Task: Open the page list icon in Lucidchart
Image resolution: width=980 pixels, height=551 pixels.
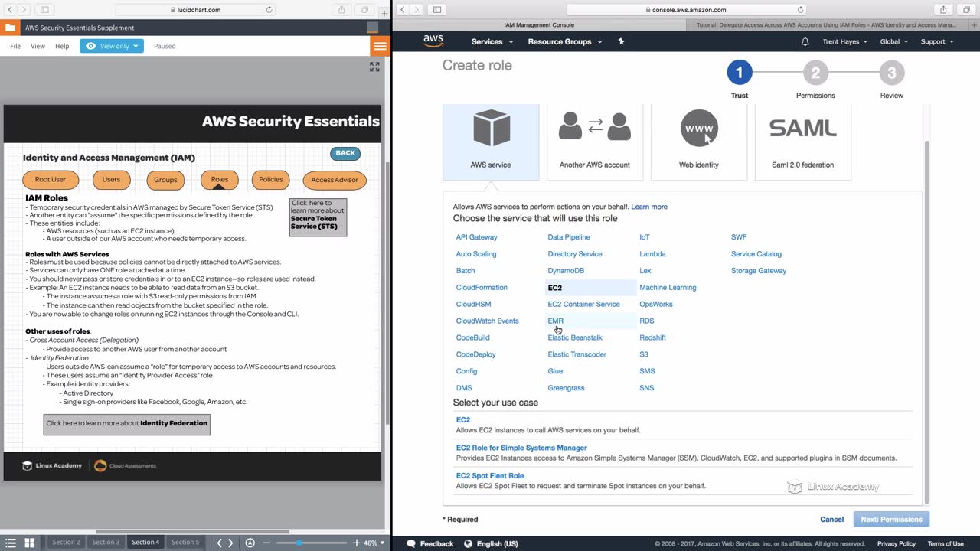Action: [x=11, y=543]
